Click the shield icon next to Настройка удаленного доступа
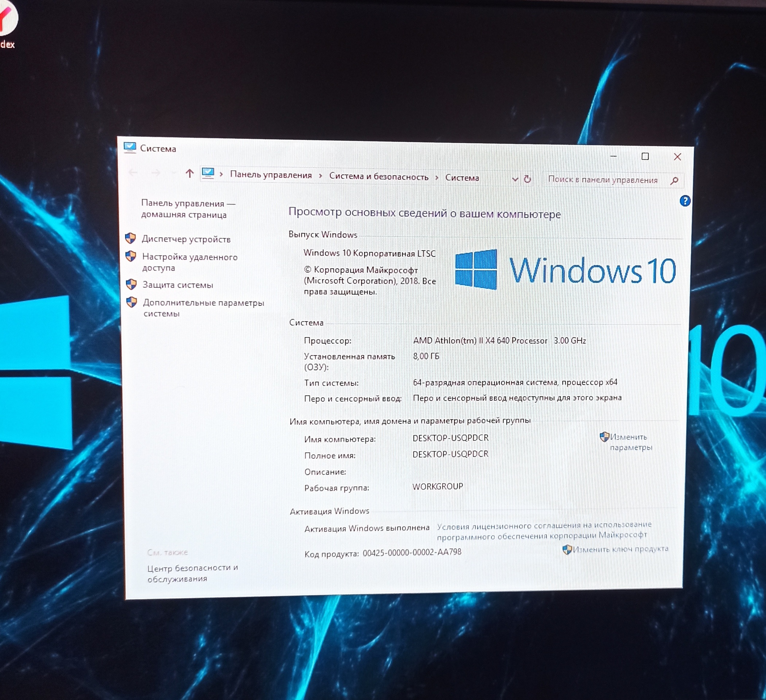 (131, 256)
